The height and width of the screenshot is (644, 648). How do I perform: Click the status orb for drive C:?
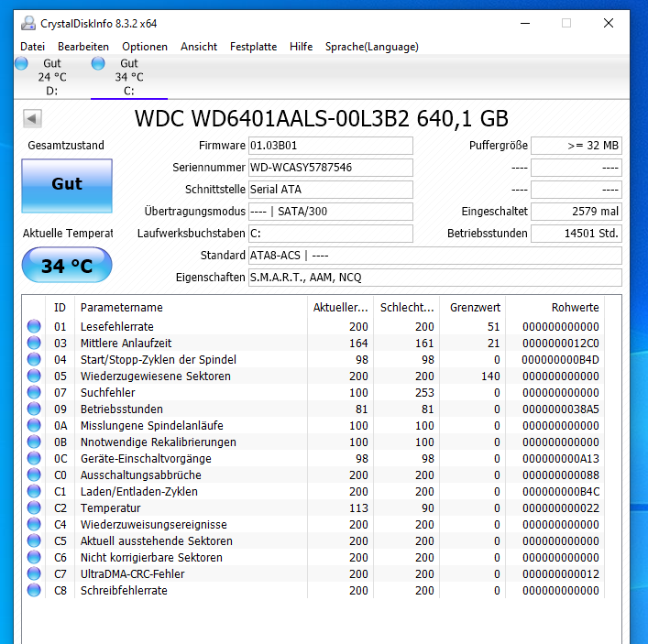pos(98,63)
